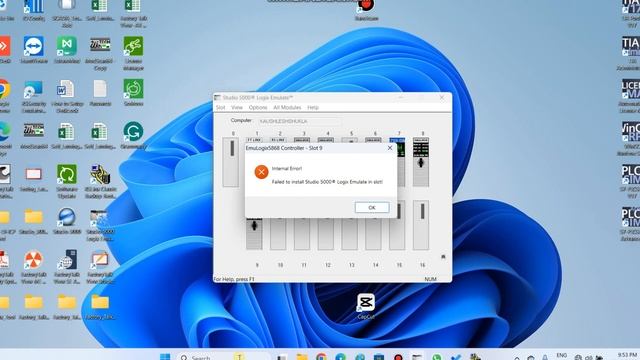Select the module in chassis slot 0
Screen dimensions: 640x360
(231, 162)
